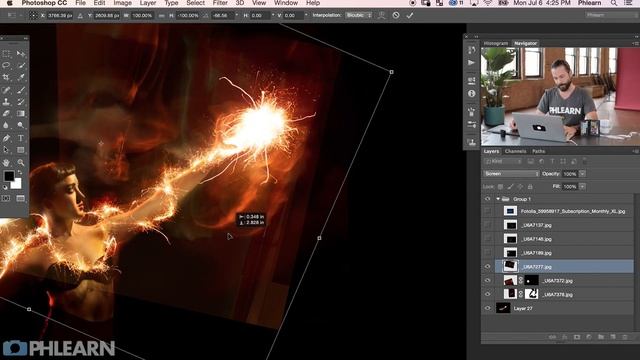Open the Filter menu
Image resolution: width=640 pixels, height=360 pixels.
click(220, 3)
